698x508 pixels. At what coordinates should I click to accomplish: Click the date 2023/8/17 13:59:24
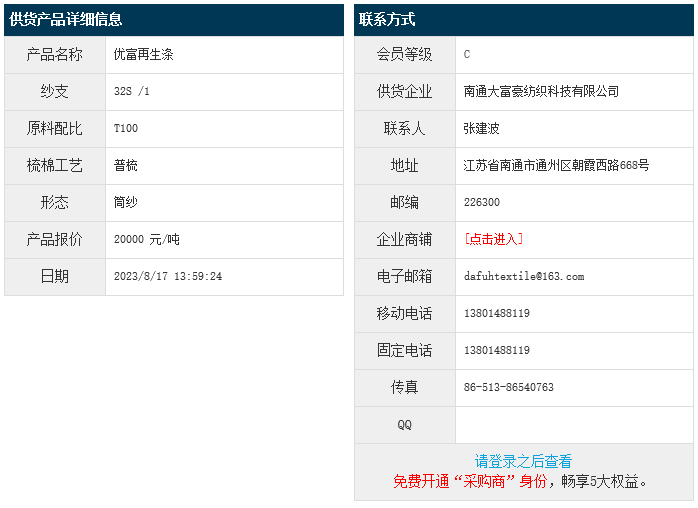[168, 276]
